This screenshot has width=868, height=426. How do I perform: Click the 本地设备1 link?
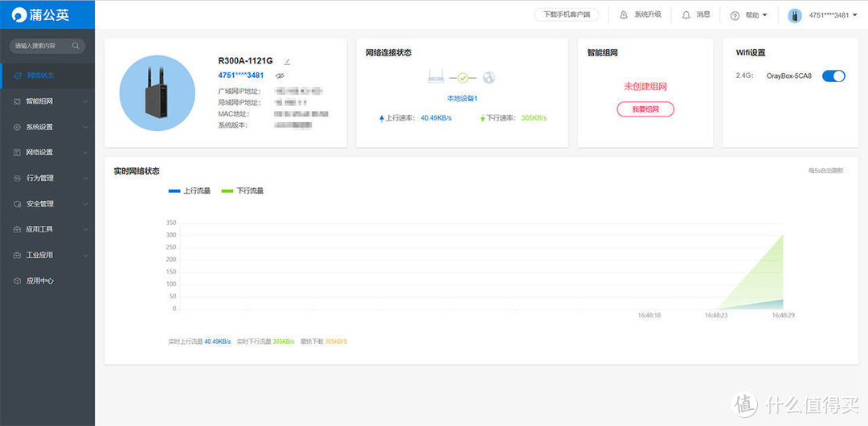tap(462, 98)
